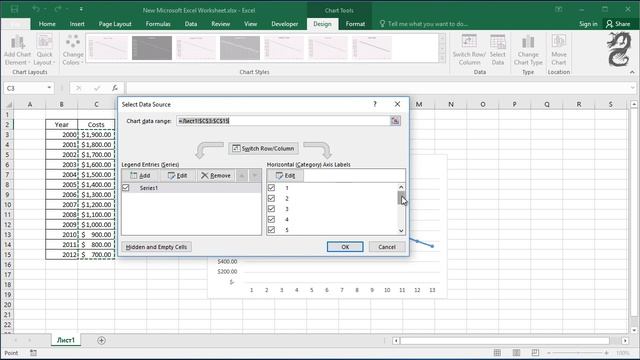The width and height of the screenshot is (640, 360).
Task: Click cell containing $1,900.00
Action: [96, 135]
